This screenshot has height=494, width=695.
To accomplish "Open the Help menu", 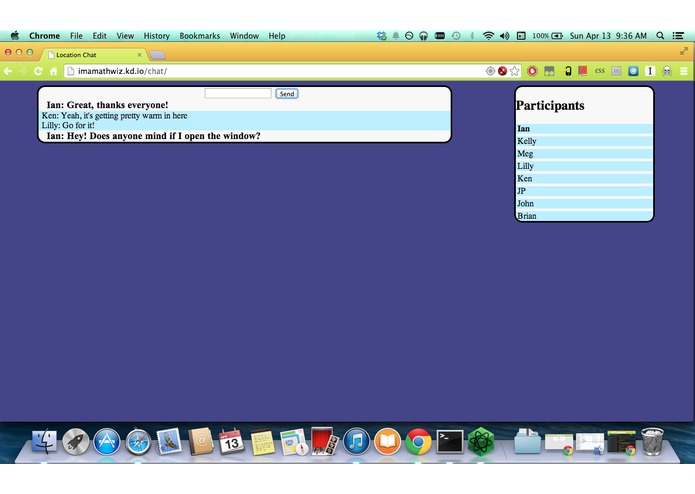I will click(x=277, y=36).
